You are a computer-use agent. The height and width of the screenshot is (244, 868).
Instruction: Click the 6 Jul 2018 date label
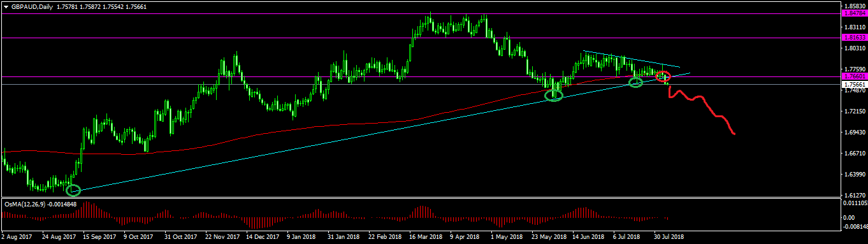click(627, 237)
